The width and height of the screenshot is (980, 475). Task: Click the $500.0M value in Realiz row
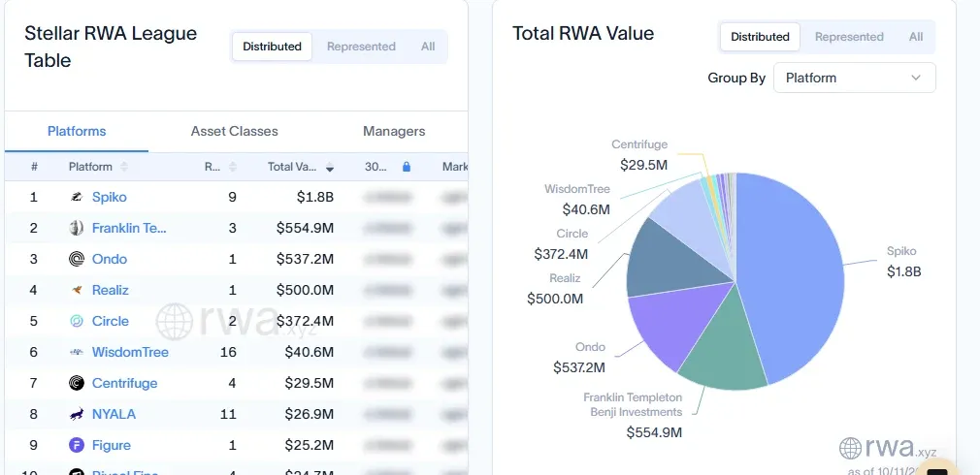305,290
